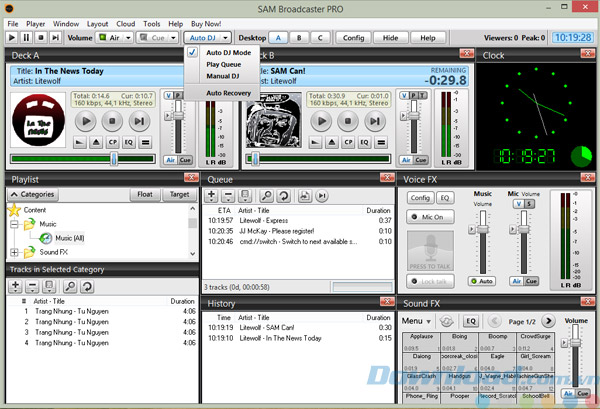Select Manual DJ from the open menu
Screen dimensions: 600x409
pos(224,76)
